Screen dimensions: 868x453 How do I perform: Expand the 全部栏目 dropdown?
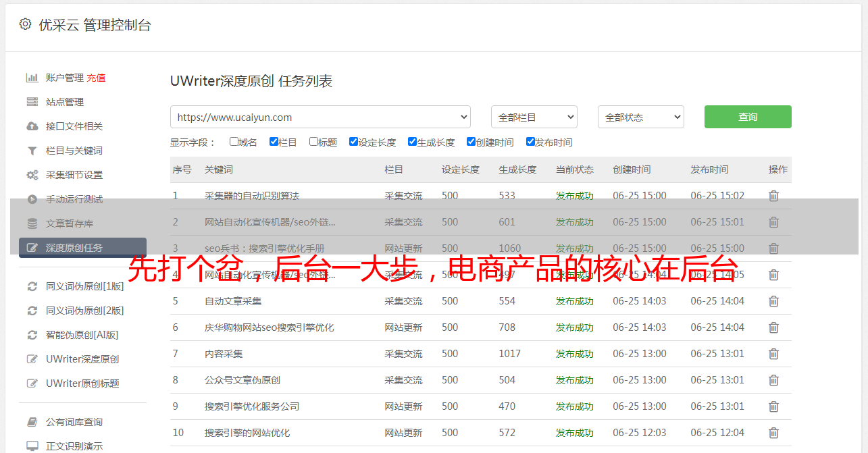click(x=534, y=117)
